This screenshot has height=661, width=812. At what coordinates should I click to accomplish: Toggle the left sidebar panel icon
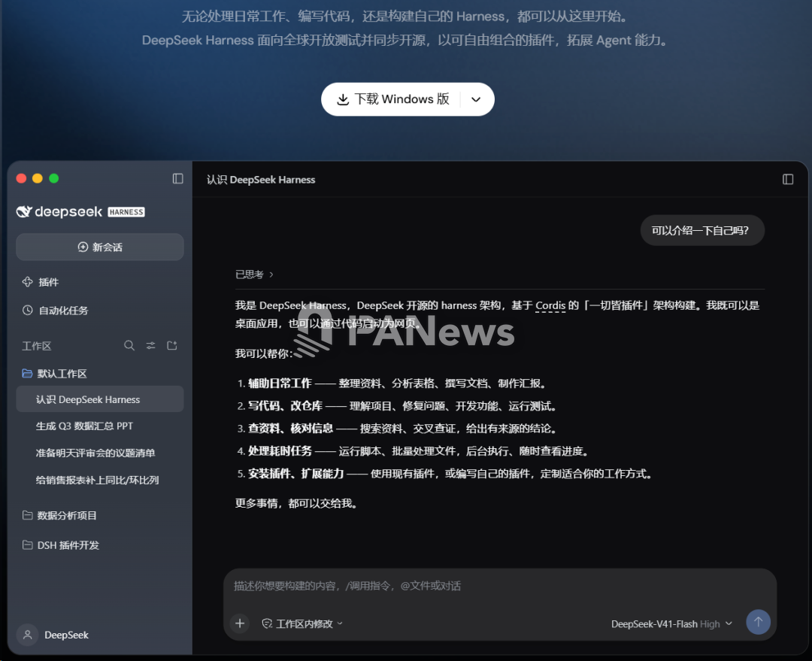click(x=177, y=179)
